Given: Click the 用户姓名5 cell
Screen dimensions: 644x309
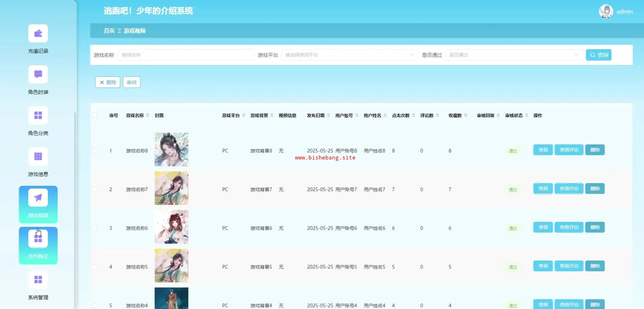Looking at the screenshot, I should (374, 267).
